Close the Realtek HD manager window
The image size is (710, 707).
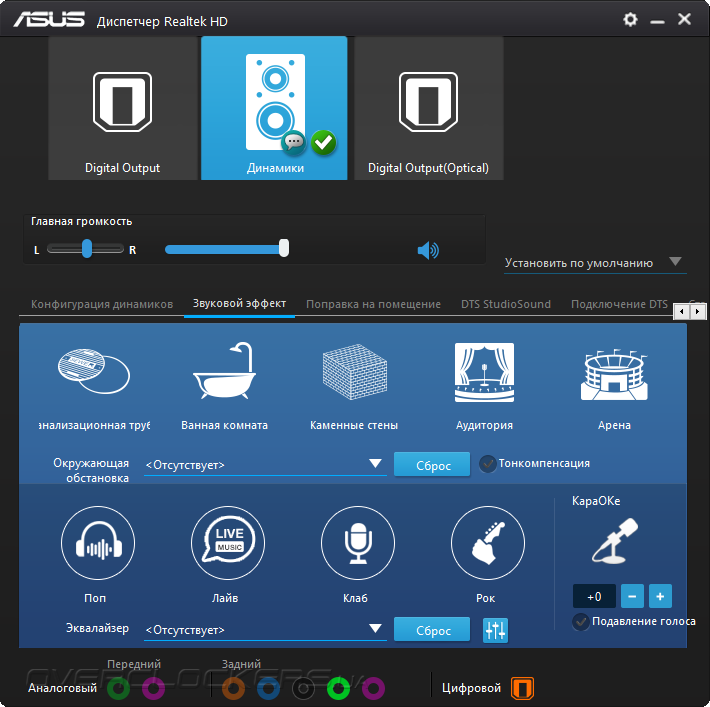(684, 19)
